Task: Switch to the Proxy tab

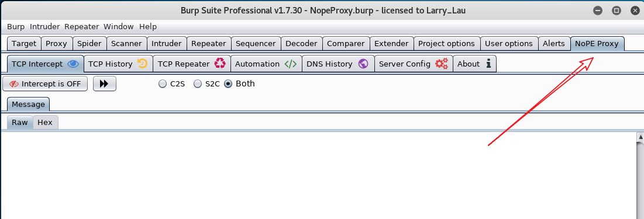Action: 56,43
